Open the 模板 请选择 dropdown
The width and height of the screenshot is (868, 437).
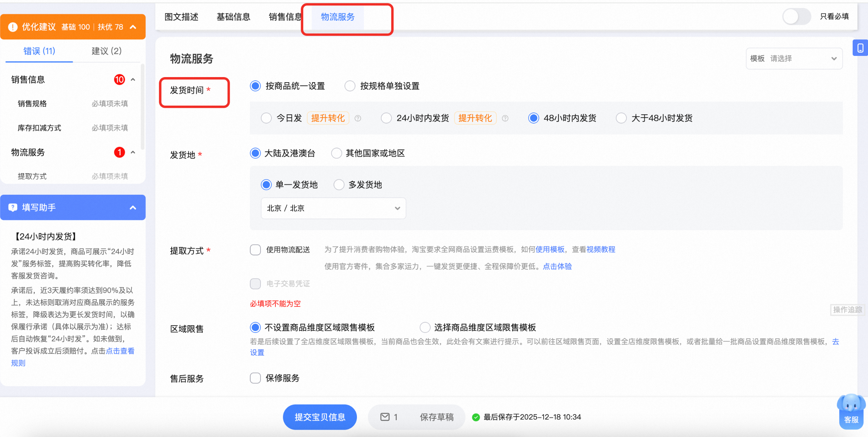click(x=794, y=58)
